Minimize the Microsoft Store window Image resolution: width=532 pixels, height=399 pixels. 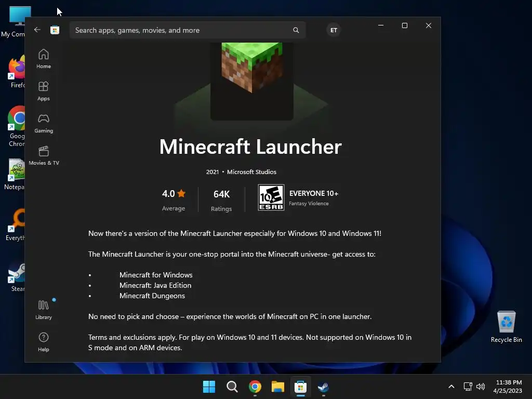(381, 25)
